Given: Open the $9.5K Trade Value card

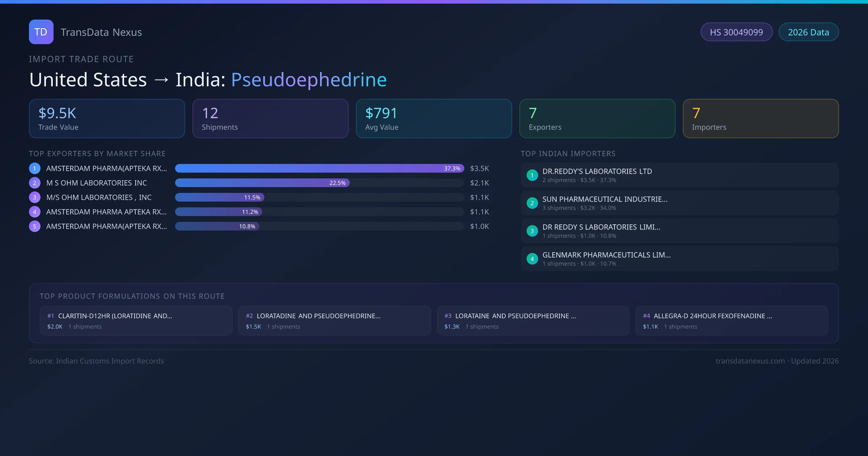Looking at the screenshot, I should coord(107,118).
